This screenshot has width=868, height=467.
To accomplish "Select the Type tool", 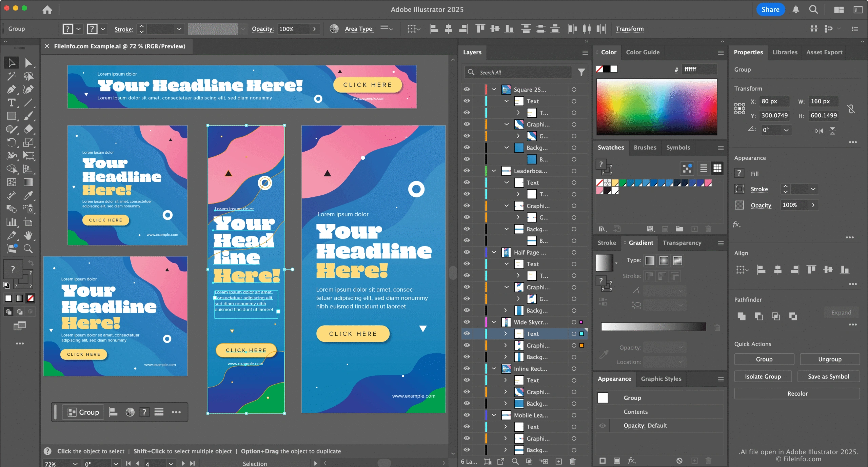I will (x=11, y=103).
